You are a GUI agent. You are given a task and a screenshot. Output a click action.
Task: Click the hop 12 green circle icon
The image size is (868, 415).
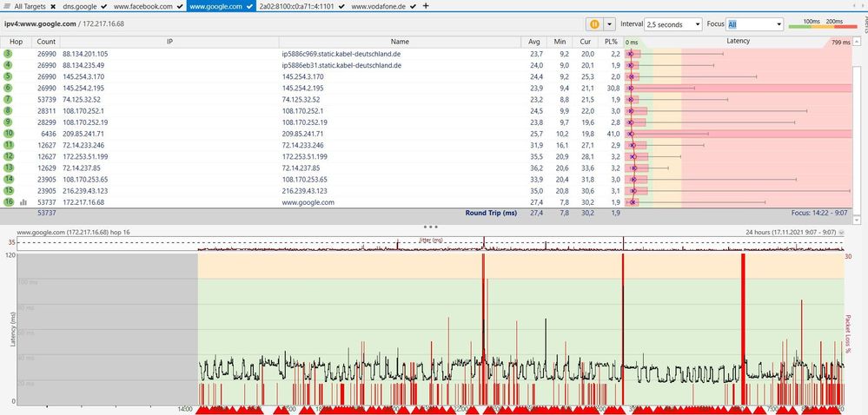(x=9, y=156)
